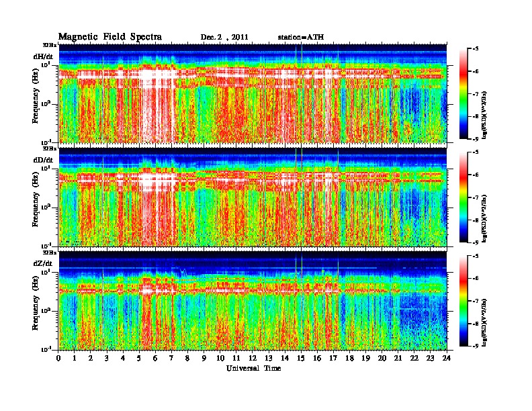Viewport: 532px width, 411px height.
Task: Click the "-9" tick on dH/dt color bar
Action: pos(476,139)
